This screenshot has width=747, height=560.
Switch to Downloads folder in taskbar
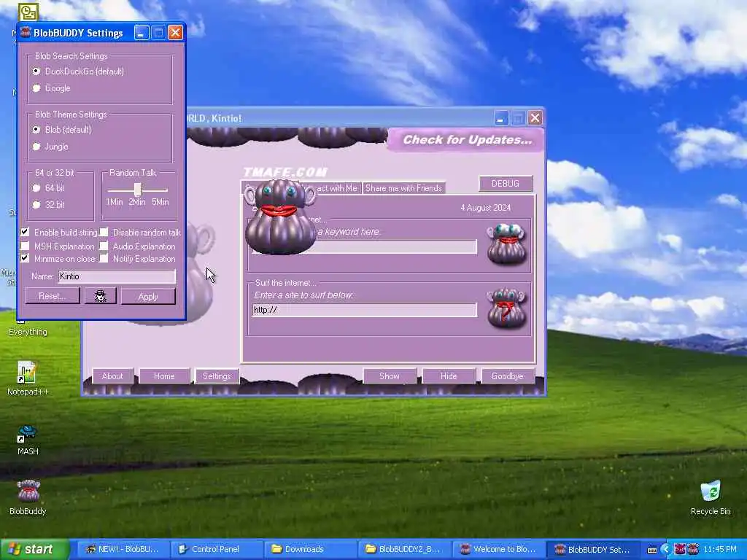(x=310, y=550)
